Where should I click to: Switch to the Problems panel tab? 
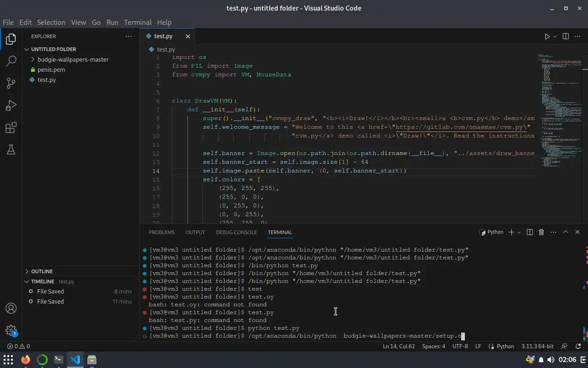coord(162,232)
